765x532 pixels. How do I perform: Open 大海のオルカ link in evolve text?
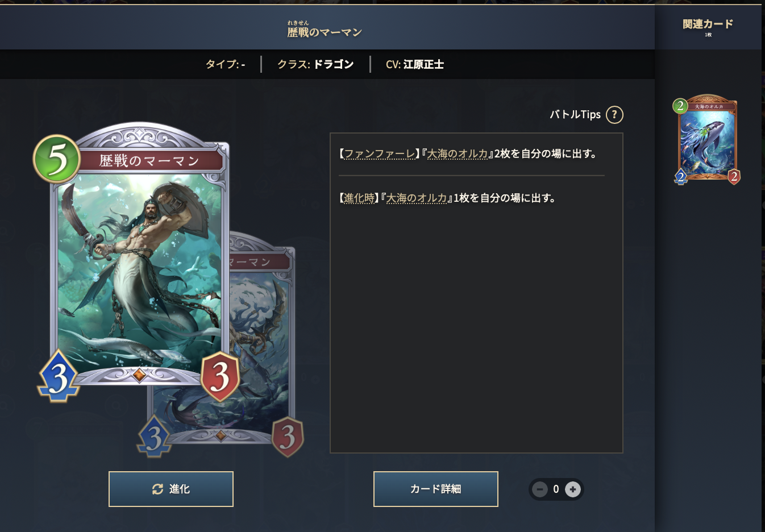pyautogui.click(x=417, y=198)
